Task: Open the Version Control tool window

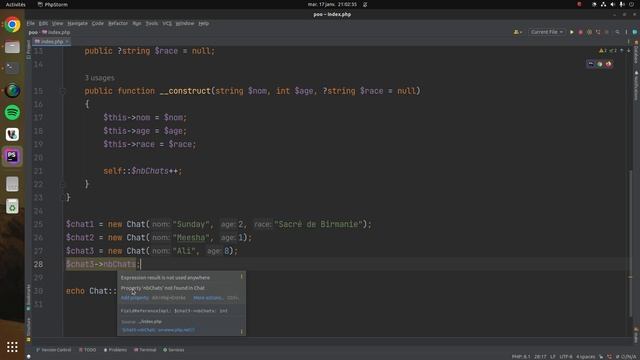Action: coord(53,350)
